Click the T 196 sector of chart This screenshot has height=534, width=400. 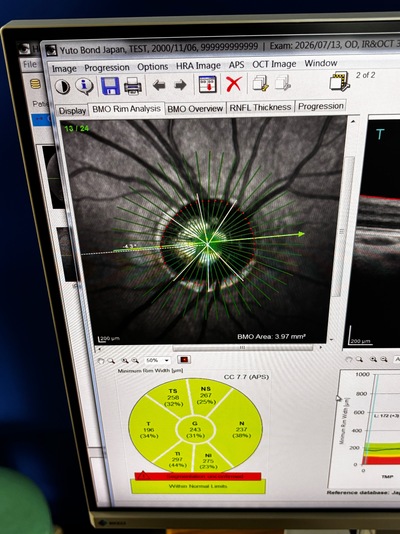[x=149, y=430]
